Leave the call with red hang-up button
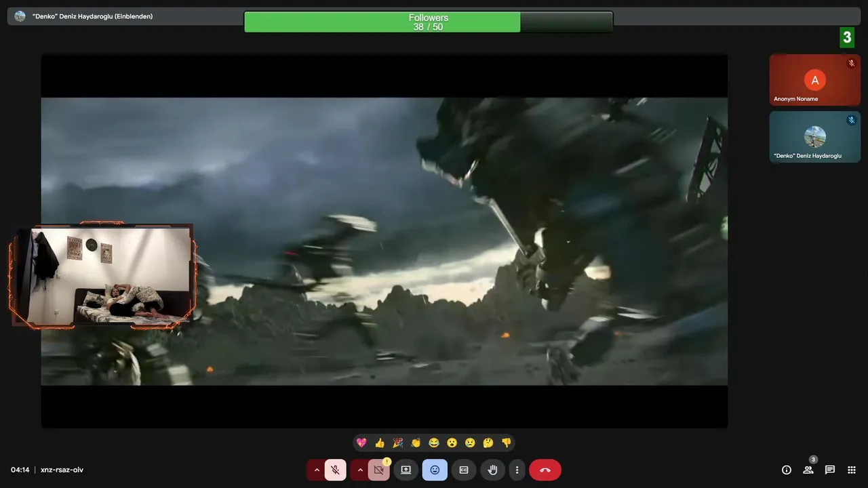Screen dimensions: 868x488 [545, 470]
